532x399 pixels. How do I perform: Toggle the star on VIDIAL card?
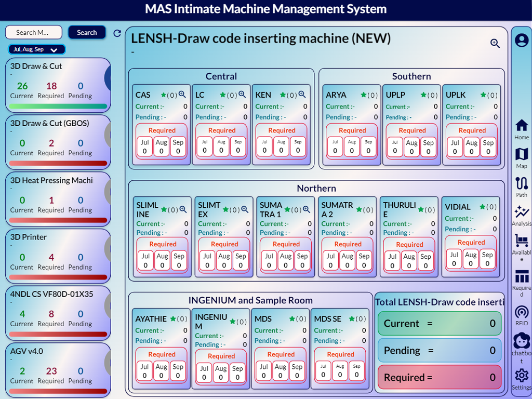point(483,207)
